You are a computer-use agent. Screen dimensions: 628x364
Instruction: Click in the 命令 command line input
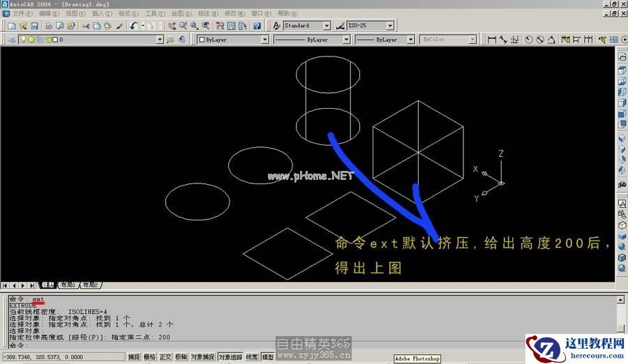(313, 345)
